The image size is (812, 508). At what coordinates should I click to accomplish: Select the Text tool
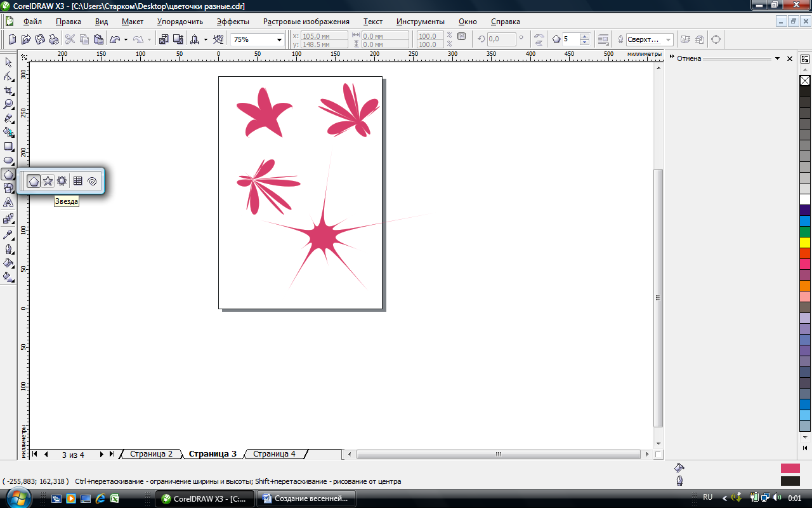8,202
